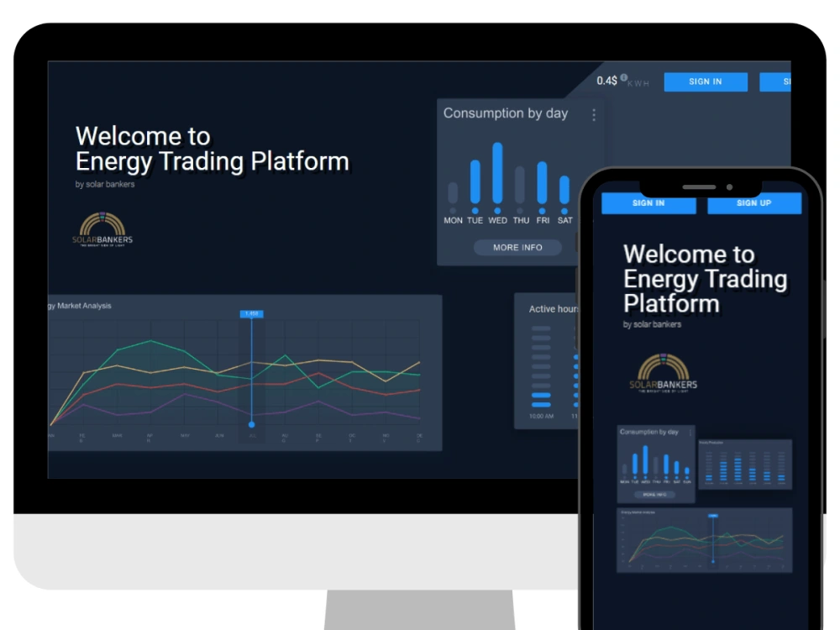
Task: Click the Energy Market Analysis panel title
Action: 81,306
